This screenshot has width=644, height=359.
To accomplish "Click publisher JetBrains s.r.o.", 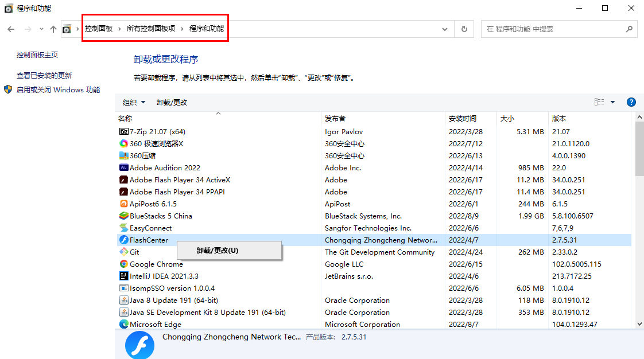I will click(349, 276).
